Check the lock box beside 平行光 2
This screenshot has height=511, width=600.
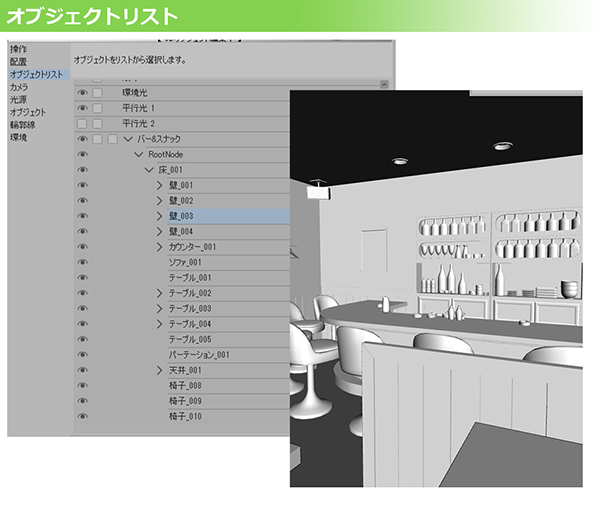[98, 124]
